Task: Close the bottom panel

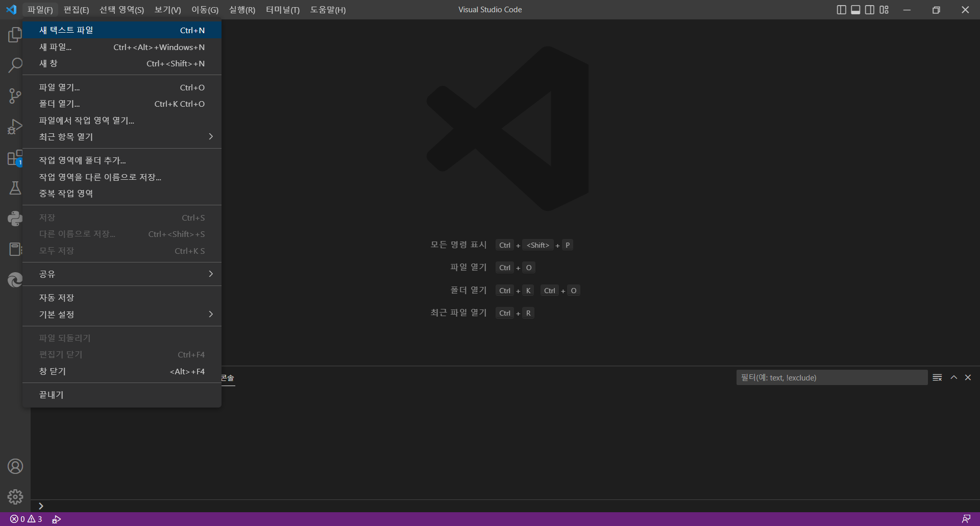Action: pyautogui.click(x=968, y=377)
